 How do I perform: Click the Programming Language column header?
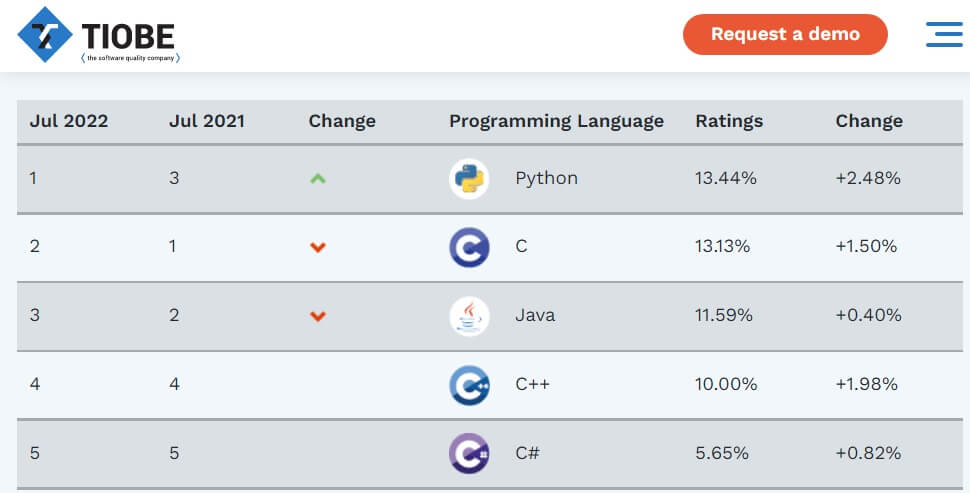556,121
